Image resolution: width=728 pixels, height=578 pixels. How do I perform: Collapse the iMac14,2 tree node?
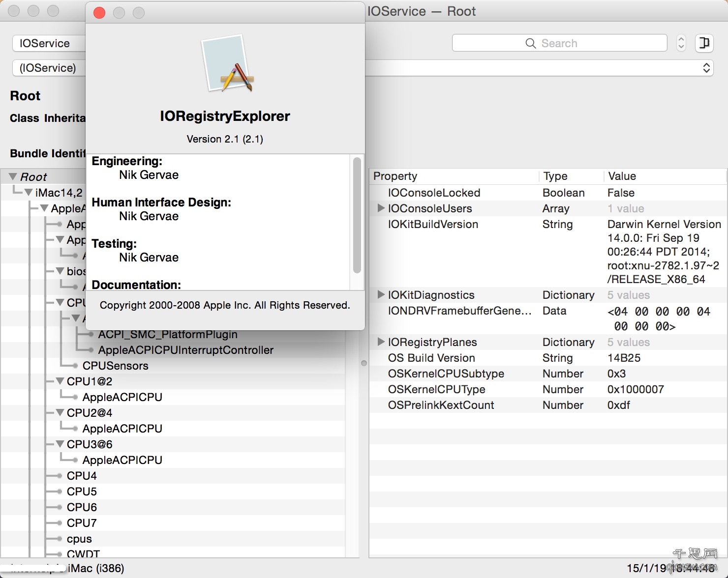29,192
